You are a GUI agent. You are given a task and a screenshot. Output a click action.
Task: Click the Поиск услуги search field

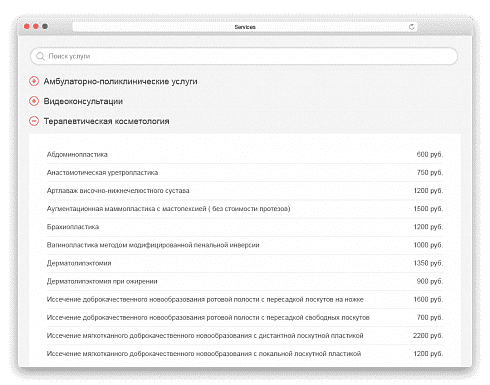[x=244, y=56]
